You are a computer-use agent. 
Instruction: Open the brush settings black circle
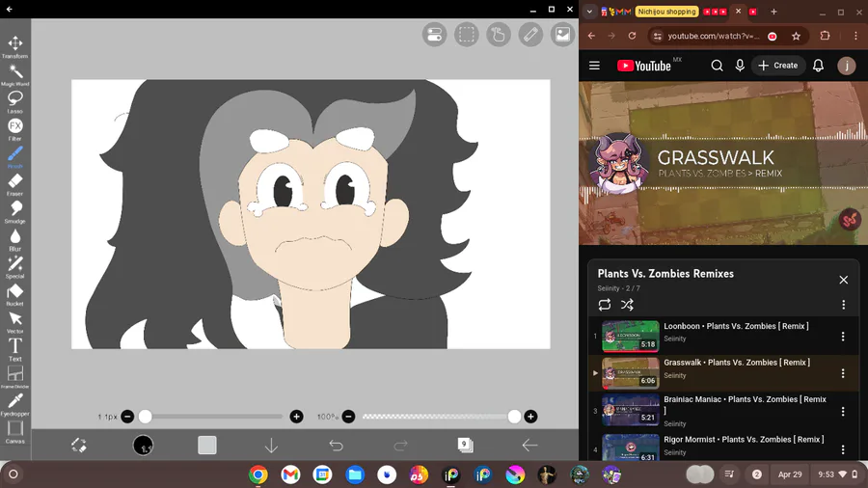coord(143,445)
